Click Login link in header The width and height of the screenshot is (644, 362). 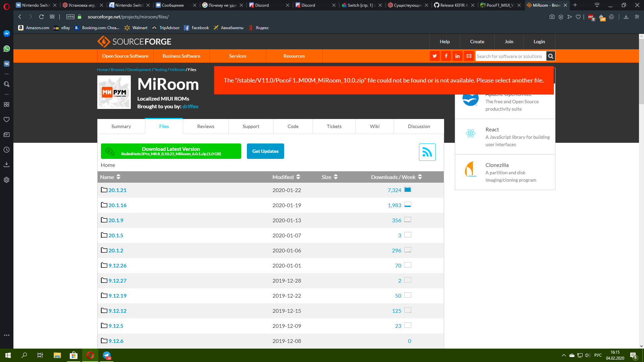coord(539,42)
